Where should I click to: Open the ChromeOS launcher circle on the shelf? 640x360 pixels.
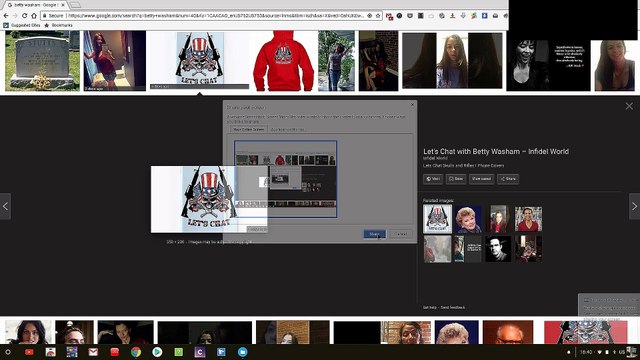(8, 351)
